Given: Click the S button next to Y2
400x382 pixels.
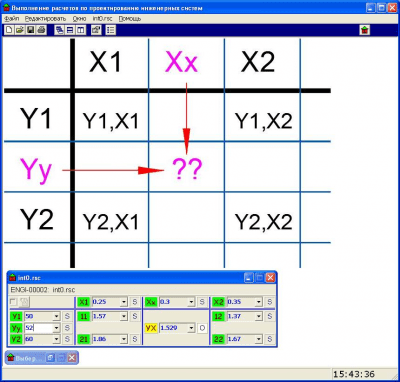Looking at the screenshot, I should point(67,339).
